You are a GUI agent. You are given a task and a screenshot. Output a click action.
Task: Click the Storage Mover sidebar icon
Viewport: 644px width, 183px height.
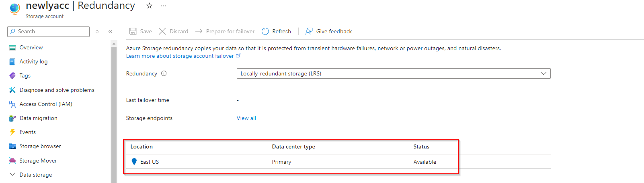click(x=12, y=161)
